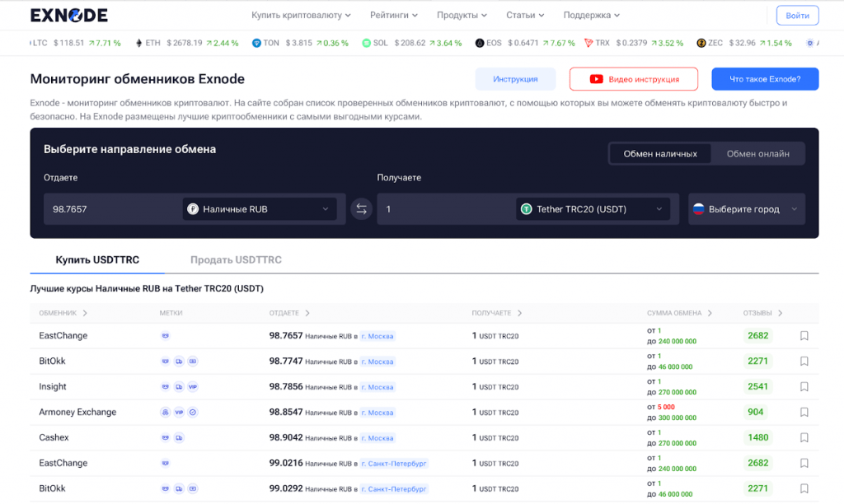Click the Exnode logo
Image resolution: width=844 pixels, height=504 pixels.
point(69,15)
